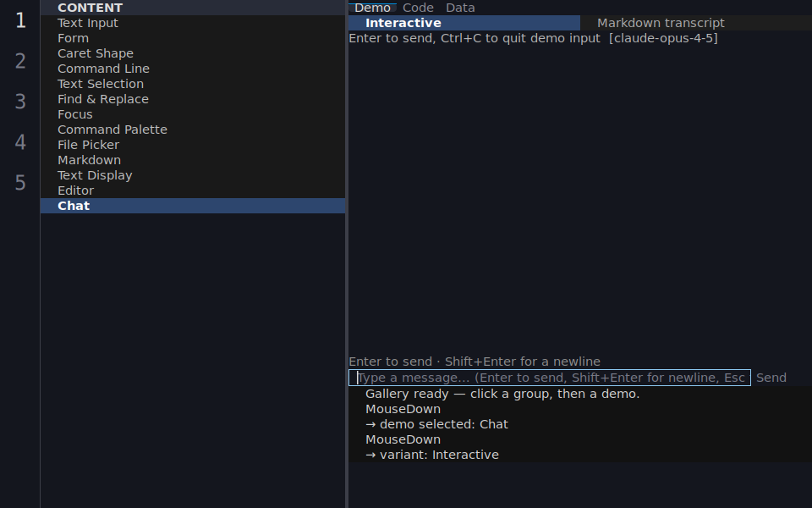Open the Code tab
The image size is (812, 508).
point(418,8)
